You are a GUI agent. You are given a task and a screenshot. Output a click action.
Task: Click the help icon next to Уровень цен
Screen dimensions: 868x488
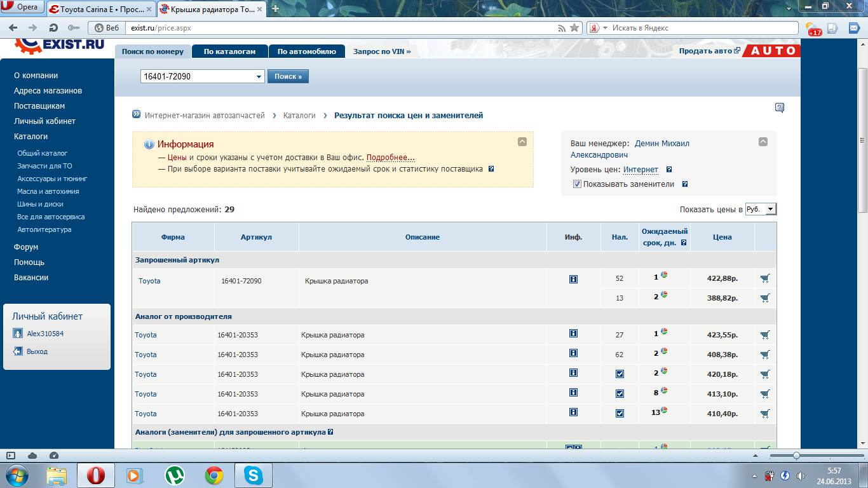(669, 170)
